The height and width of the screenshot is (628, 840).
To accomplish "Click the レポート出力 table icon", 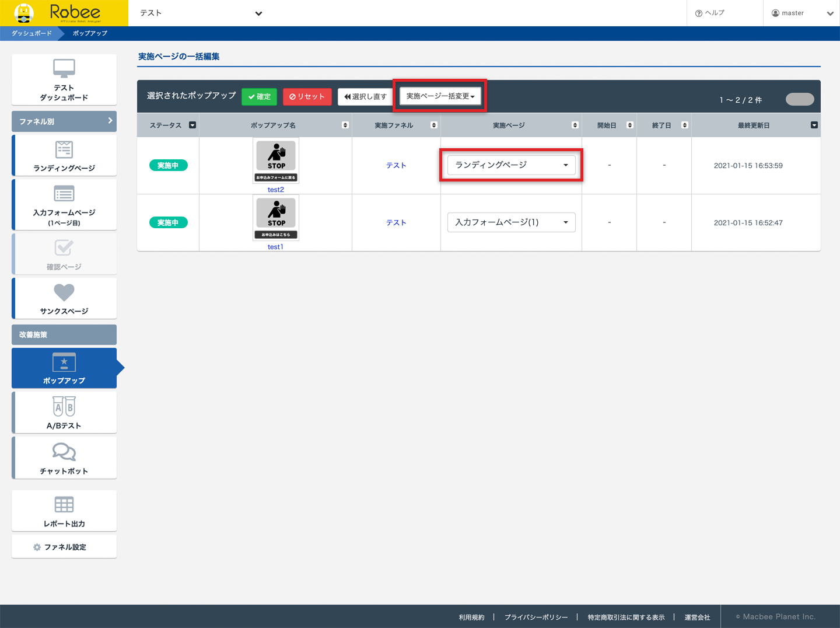I will [64, 505].
